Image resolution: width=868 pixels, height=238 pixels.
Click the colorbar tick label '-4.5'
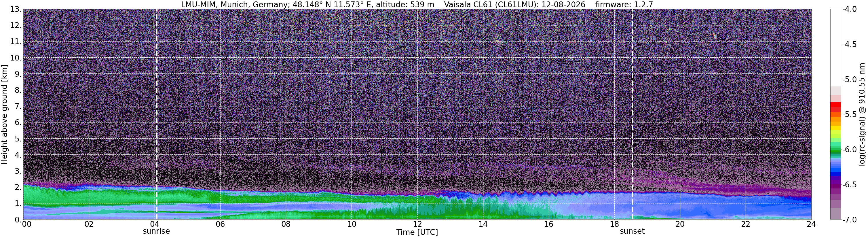coord(850,44)
